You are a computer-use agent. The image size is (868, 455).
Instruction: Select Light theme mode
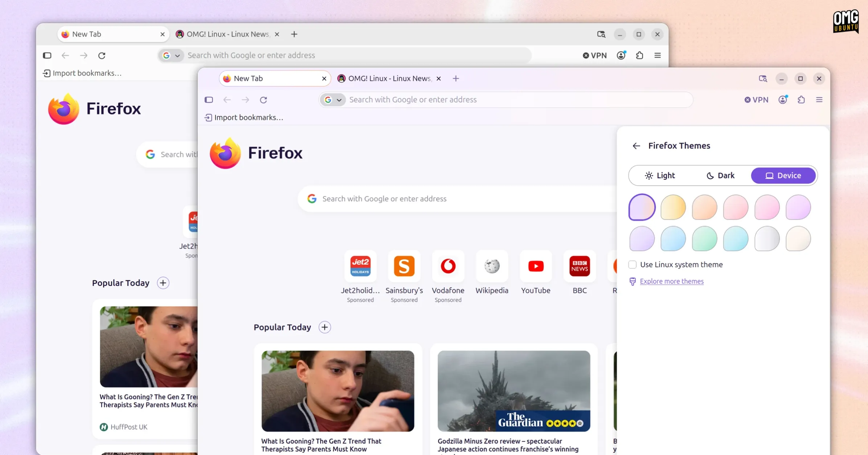pyautogui.click(x=660, y=175)
